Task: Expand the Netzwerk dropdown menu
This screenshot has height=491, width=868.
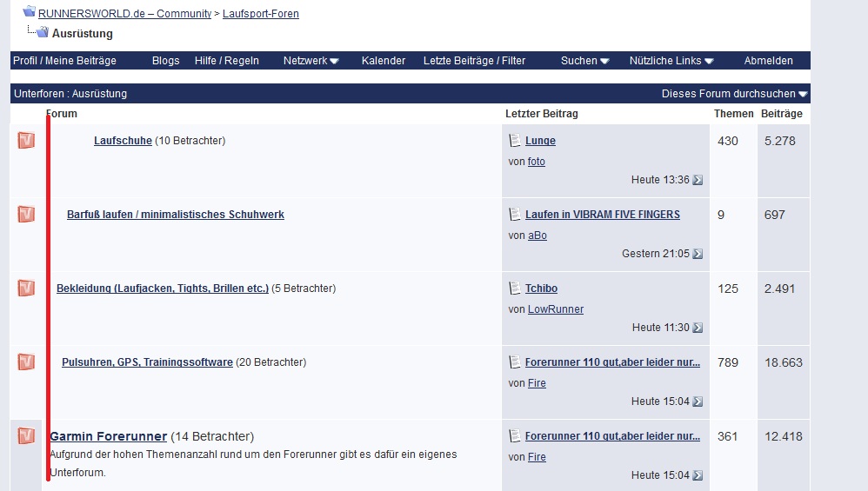Action: 310,61
